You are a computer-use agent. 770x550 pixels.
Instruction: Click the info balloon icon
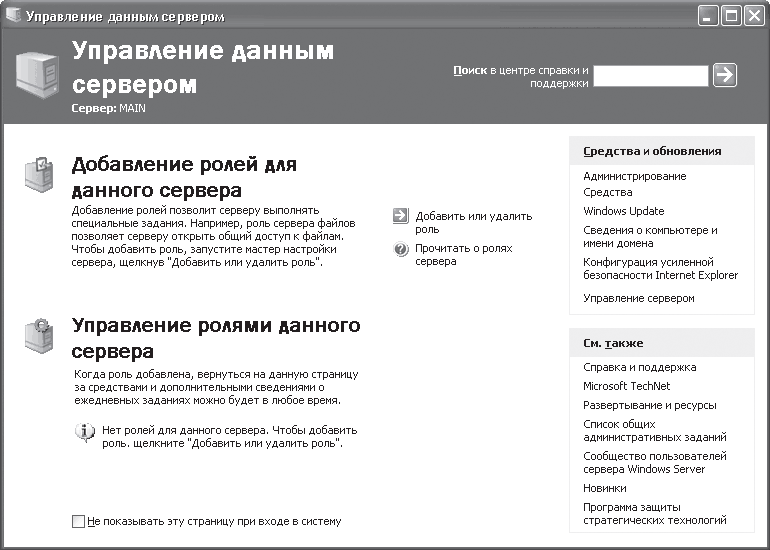pos(85,432)
